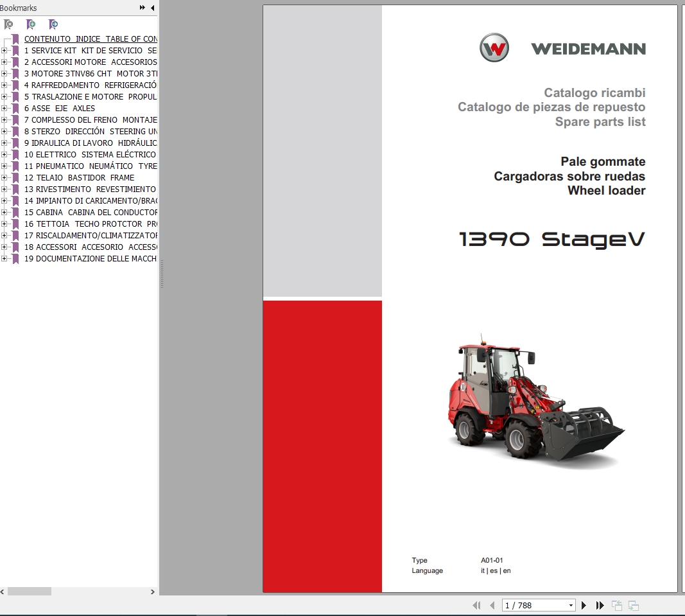This screenshot has width=685, height=616.
Task: Click the wheel loader image on cover
Action: click(536, 400)
